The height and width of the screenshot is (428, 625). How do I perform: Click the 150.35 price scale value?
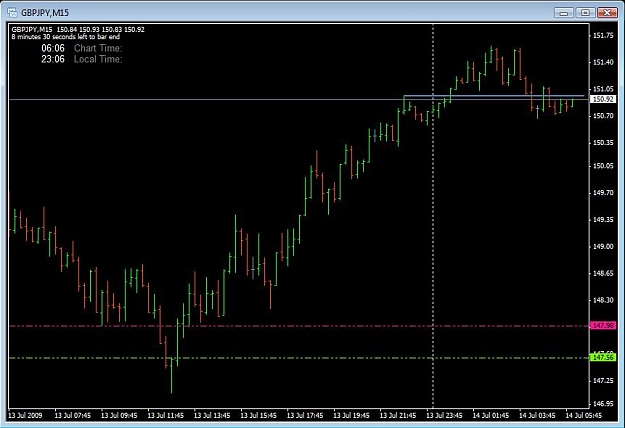point(603,142)
